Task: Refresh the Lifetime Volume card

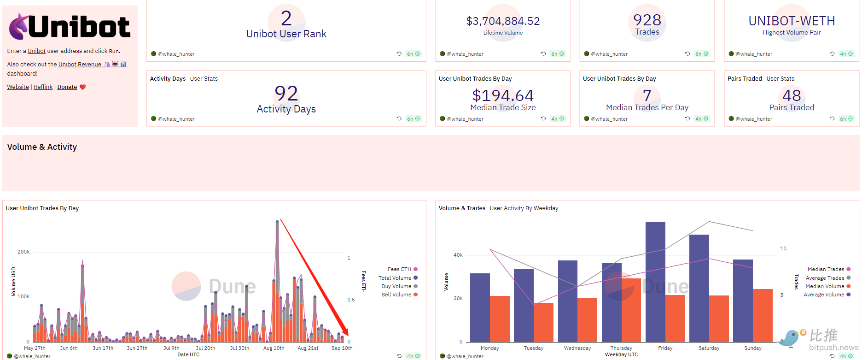Action: 543,54
